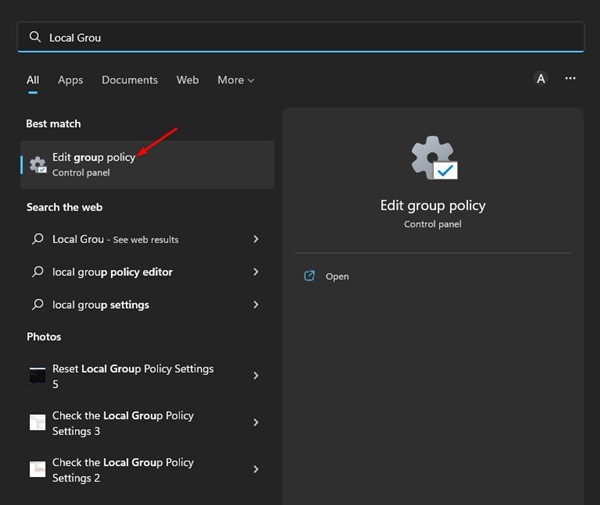Click the Edit group policy gear icon in Best match
Image resolution: width=600 pixels, height=505 pixels.
click(x=38, y=165)
